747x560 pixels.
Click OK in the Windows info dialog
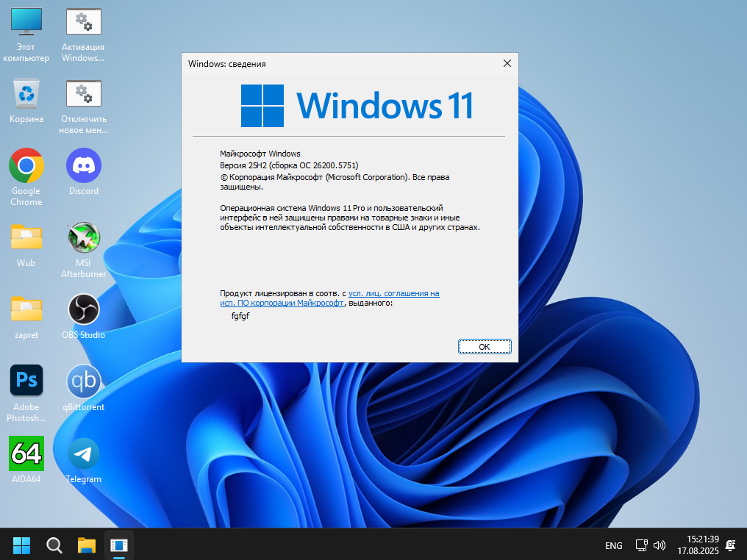point(485,347)
